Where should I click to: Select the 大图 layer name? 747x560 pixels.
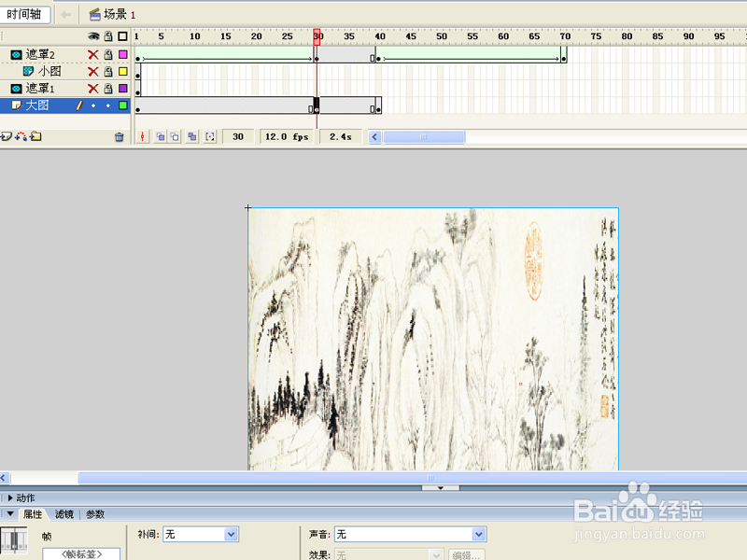tap(37, 105)
